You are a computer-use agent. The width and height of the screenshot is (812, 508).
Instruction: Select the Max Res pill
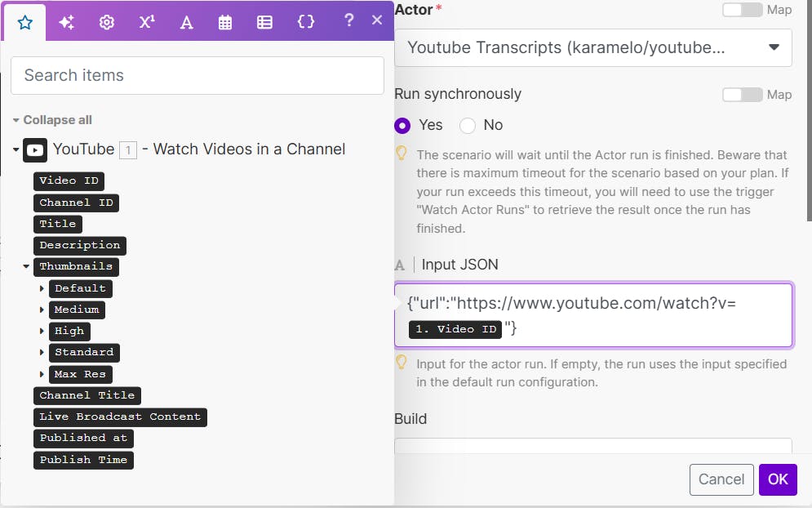[80, 374]
